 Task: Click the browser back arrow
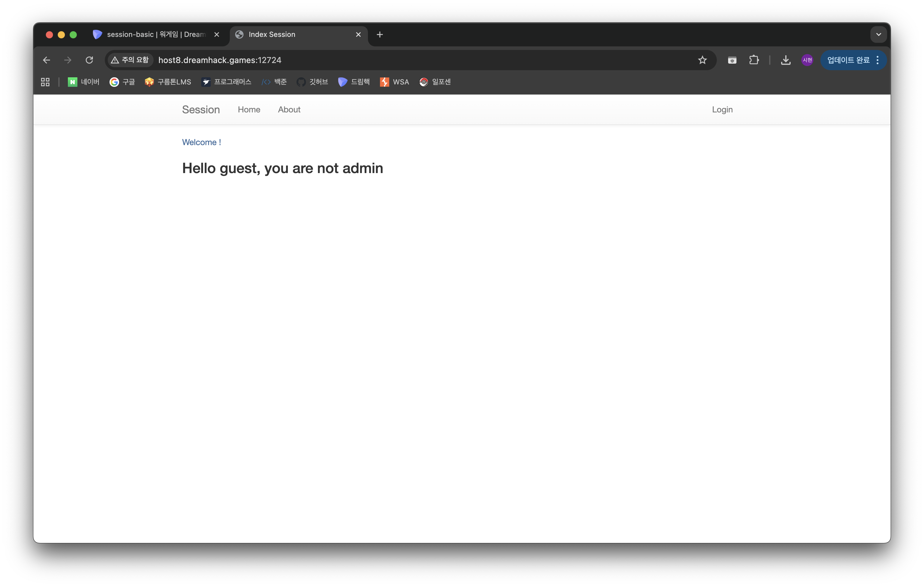pyautogui.click(x=46, y=60)
